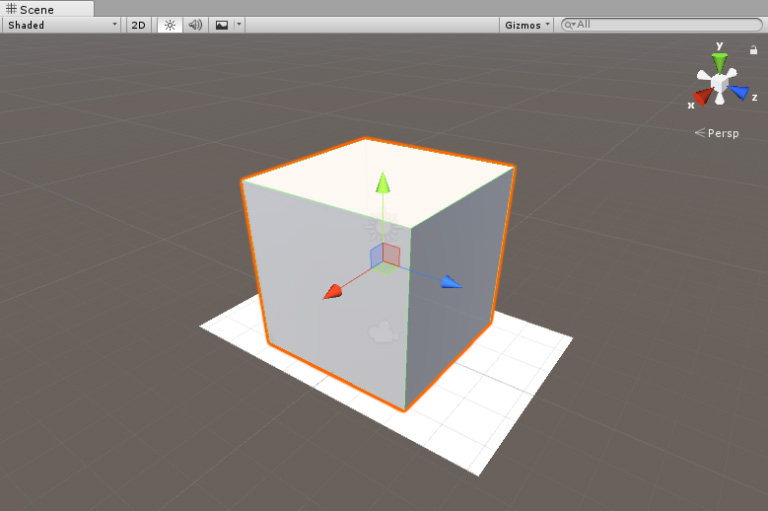Open the Shaded draw mode dropdown

point(62,25)
